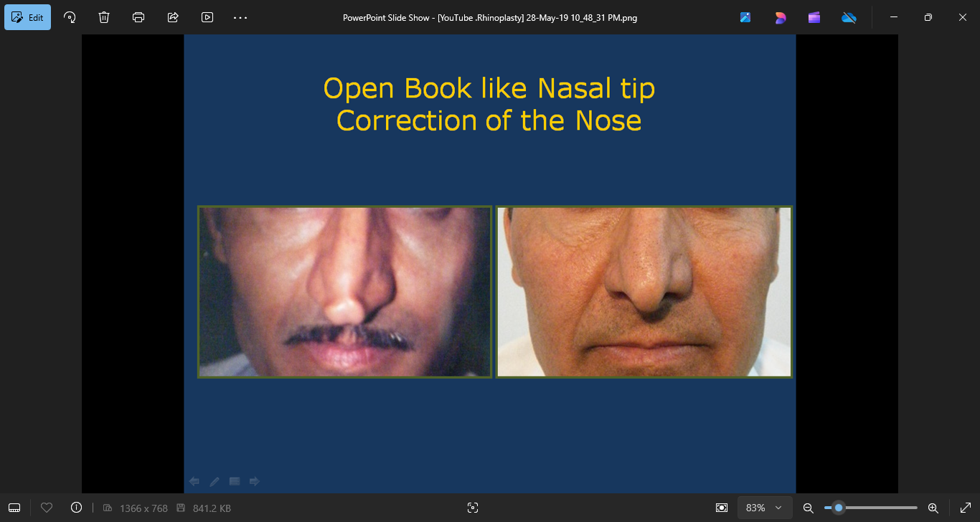The image size is (980, 522).
Task: Open the Microsoft Designer app icon
Action: click(780, 17)
